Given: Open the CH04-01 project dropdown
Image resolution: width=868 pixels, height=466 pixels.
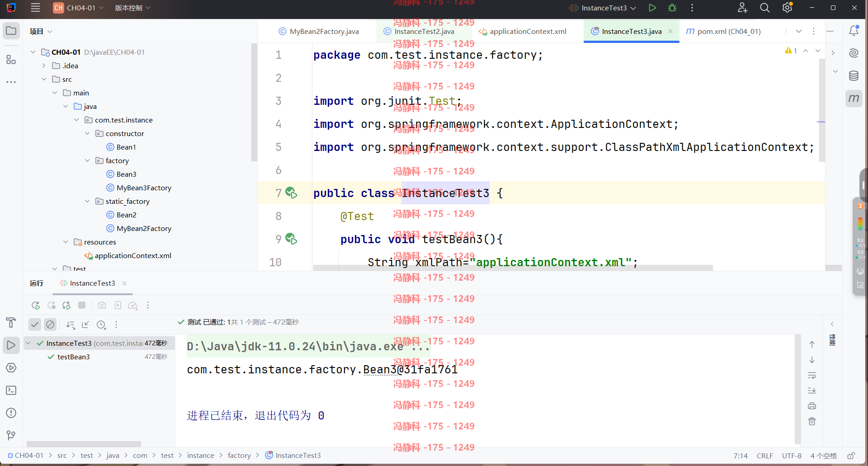Looking at the screenshot, I should pyautogui.click(x=78, y=8).
